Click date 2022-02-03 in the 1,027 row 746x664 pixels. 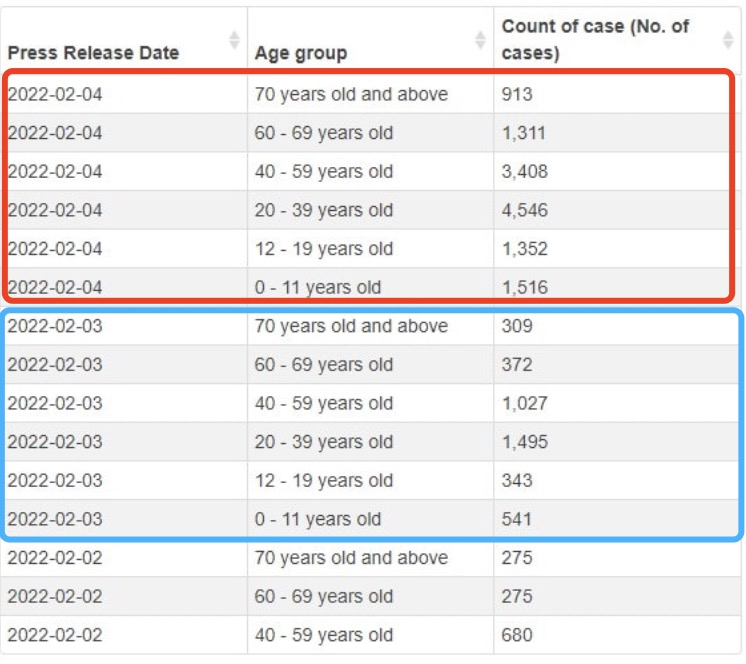tap(55, 403)
